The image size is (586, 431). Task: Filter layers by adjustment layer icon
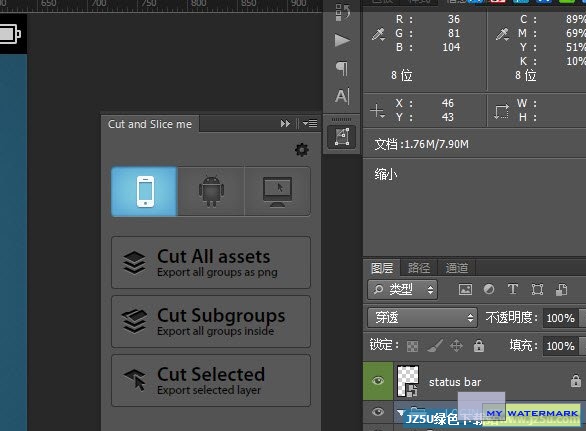(489, 289)
